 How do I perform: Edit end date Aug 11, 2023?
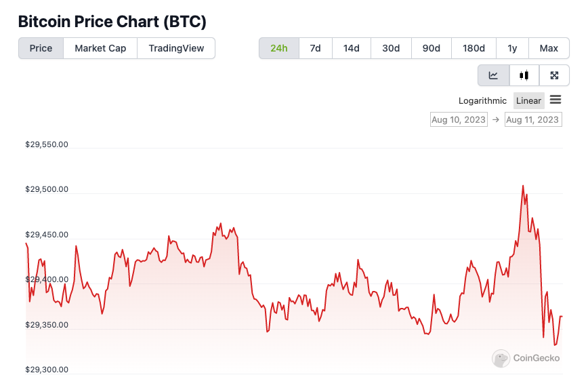[x=532, y=120]
